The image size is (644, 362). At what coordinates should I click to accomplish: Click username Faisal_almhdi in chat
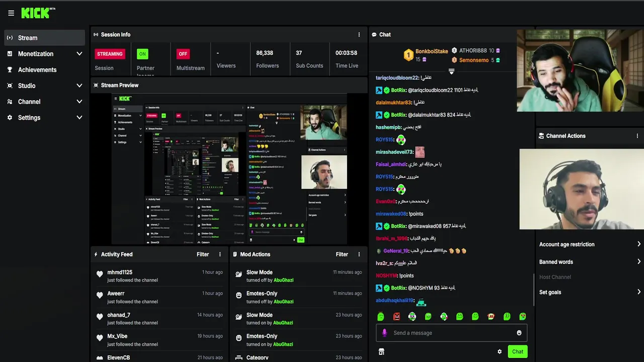pos(391,164)
